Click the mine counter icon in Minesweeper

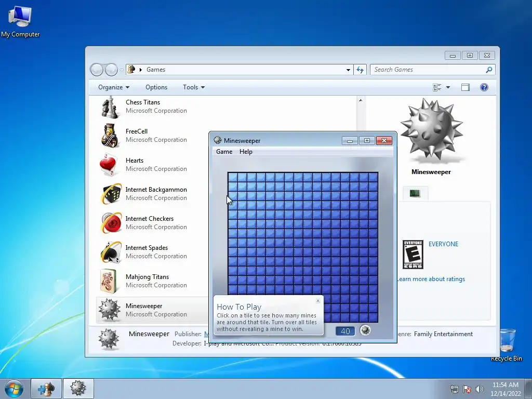[365, 330]
